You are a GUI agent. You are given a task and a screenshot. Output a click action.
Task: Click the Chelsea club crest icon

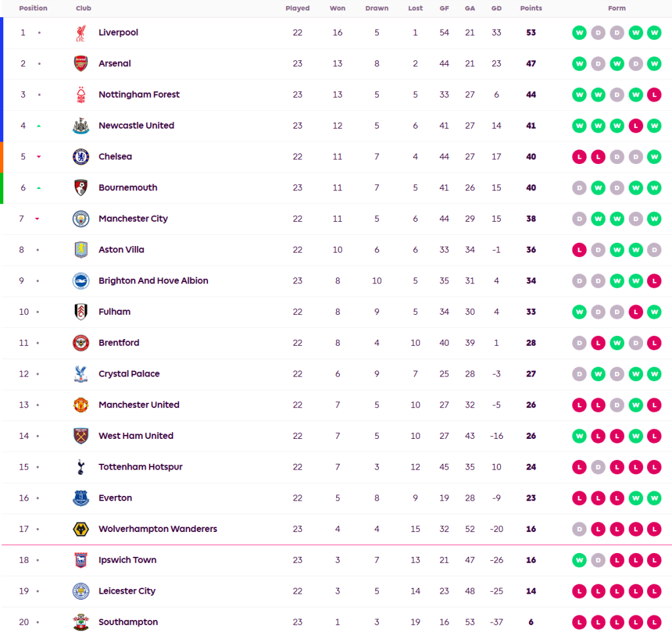point(81,157)
